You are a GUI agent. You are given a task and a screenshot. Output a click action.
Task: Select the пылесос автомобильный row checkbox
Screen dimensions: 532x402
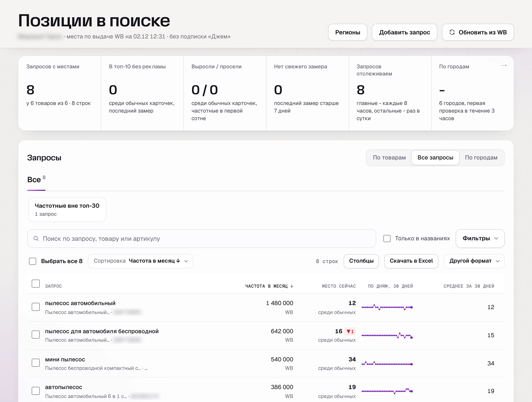tap(36, 307)
